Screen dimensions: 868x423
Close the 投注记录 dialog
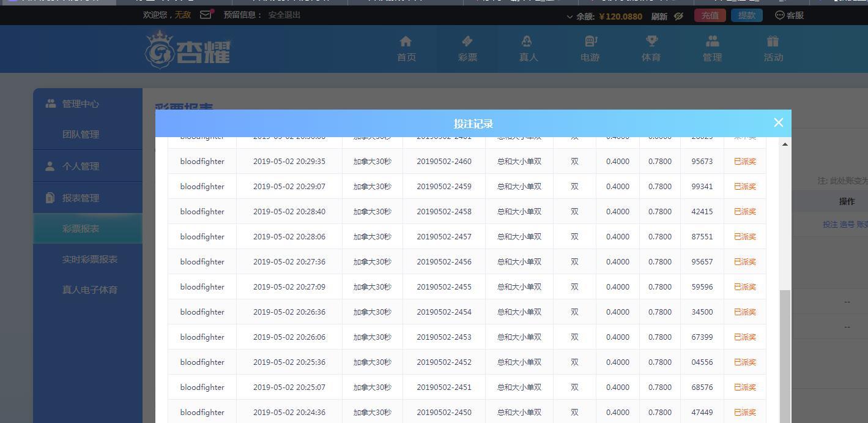(x=778, y=122)
